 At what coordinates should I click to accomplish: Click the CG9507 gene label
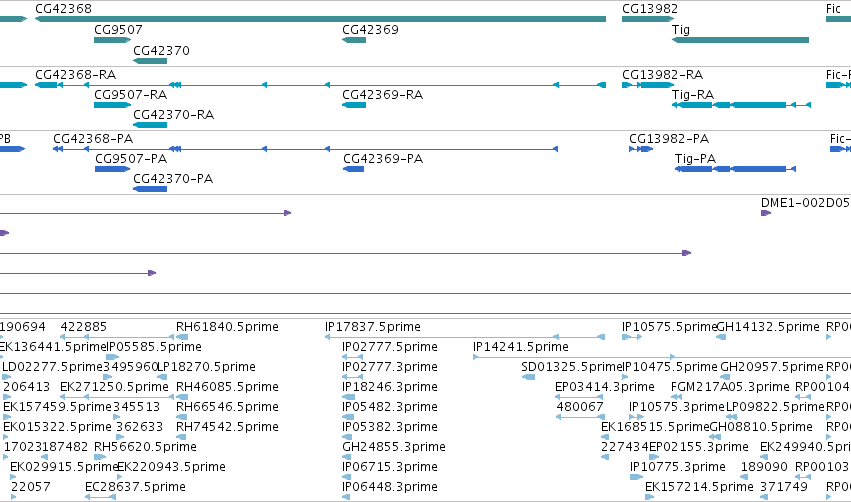coord(118,30)
